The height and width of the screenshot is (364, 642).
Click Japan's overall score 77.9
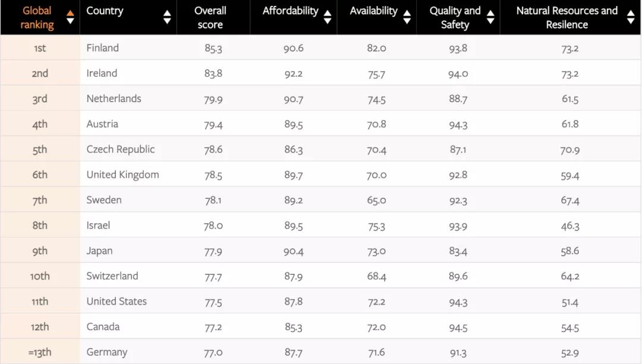click(x=213, y=251)
